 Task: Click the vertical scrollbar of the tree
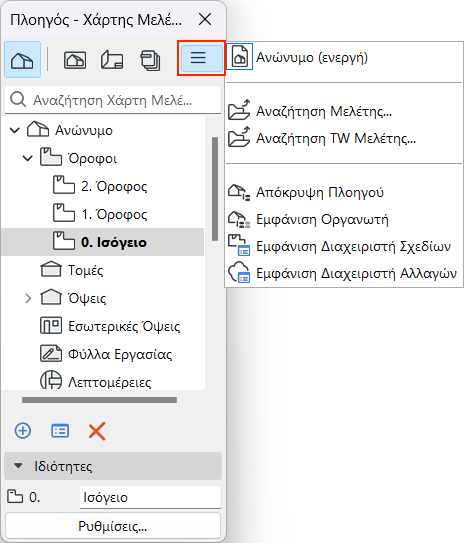click(x=215, y=189)
